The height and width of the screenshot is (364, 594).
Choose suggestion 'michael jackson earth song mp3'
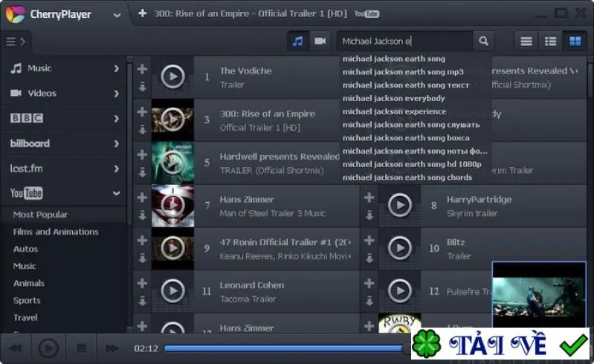403,72
